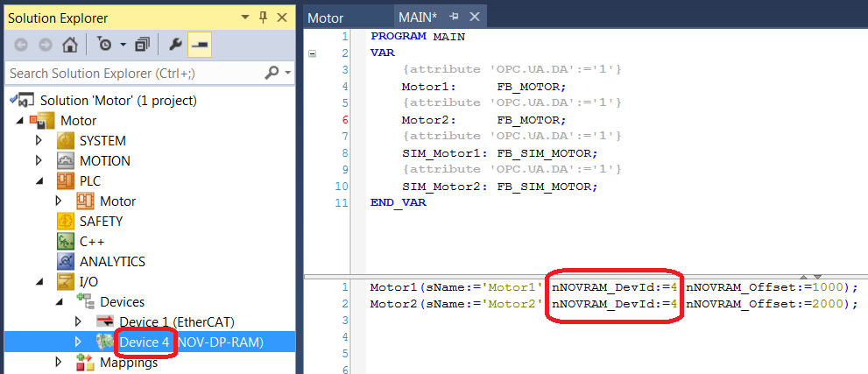Open Properties with the wrench icon
Screen dimensions: 868x374
(x=175, y=45)
